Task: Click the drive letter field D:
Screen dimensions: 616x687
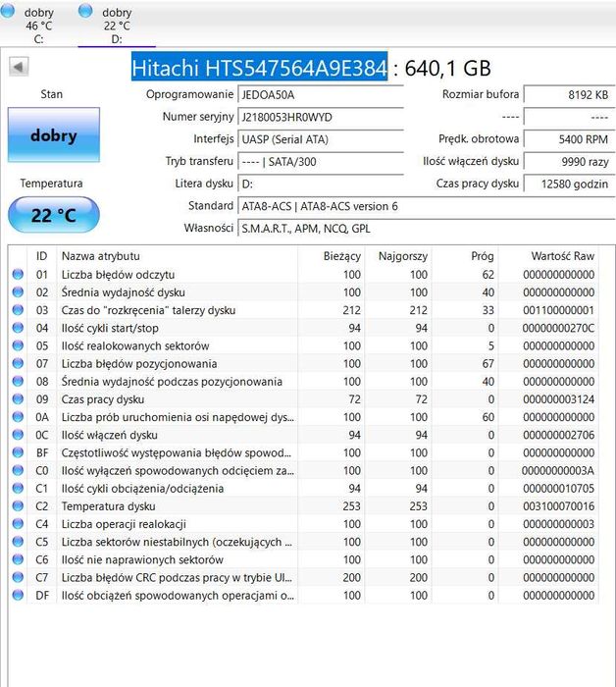Action: tap(320, 185)
